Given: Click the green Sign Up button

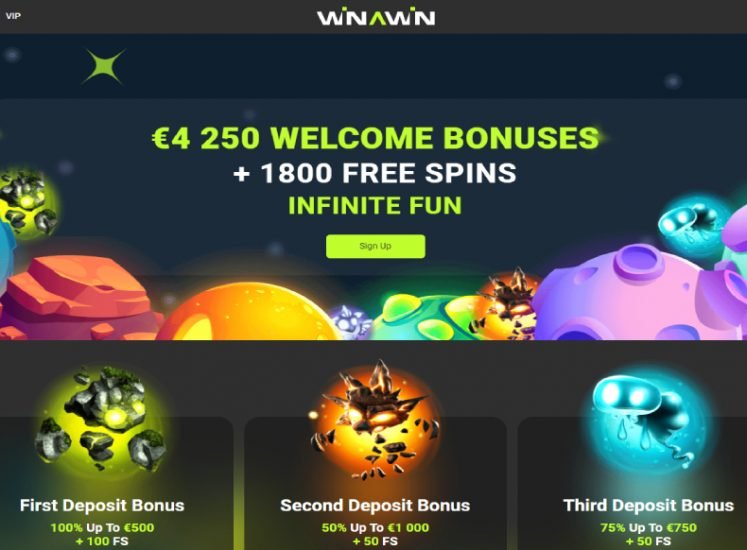Looking at the screenshot, I should (375, 246).
